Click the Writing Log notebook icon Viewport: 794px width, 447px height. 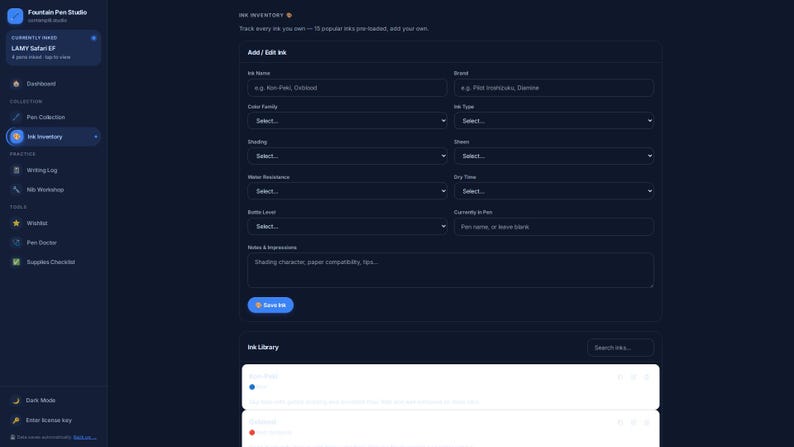pyautogui.click(x=16, y=170)
